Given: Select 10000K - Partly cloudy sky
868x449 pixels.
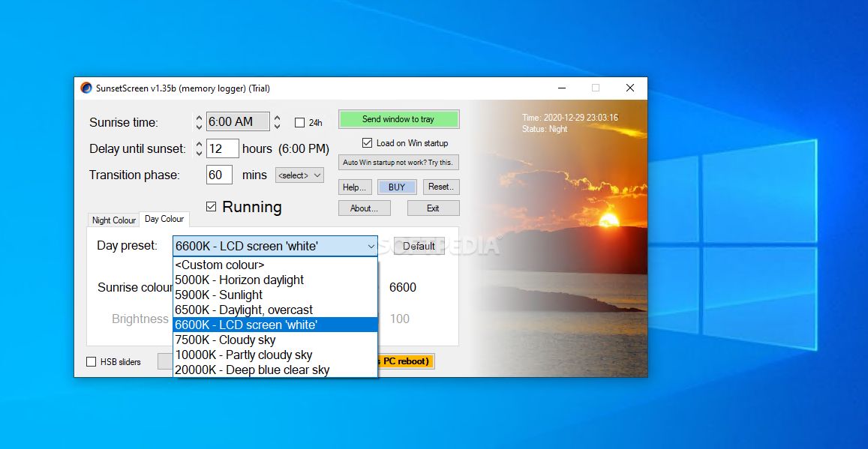Looking at the screenshot, I should [275, 355].
